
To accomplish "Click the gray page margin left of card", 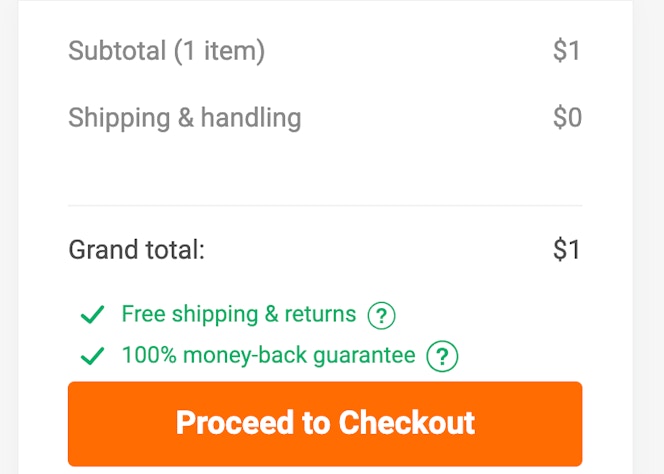I will click(x=8, y=237).
